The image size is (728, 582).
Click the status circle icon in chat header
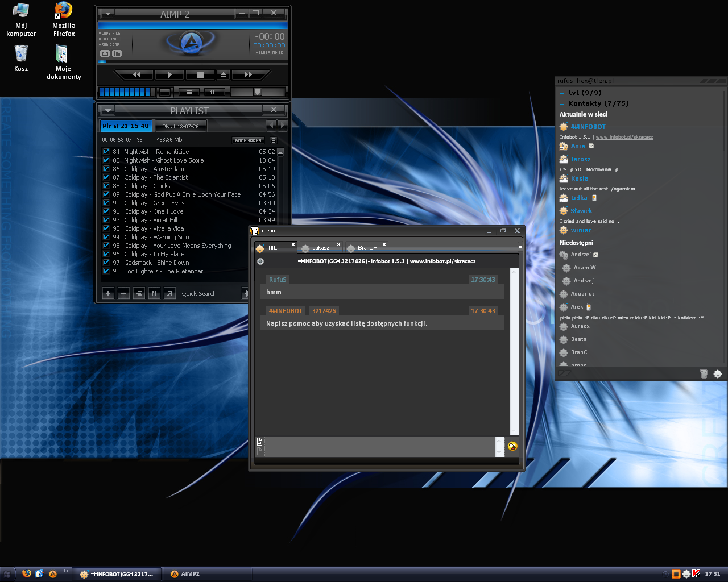tap(260, 261)
